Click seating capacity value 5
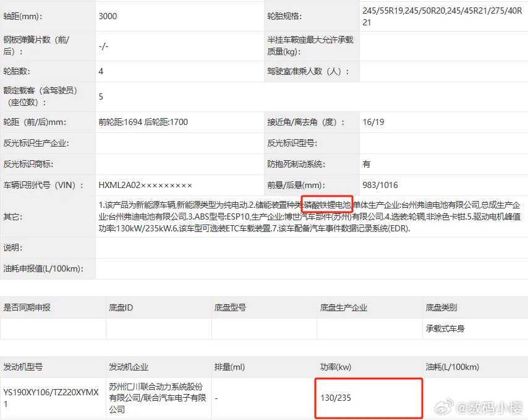 tap(101, 96)
